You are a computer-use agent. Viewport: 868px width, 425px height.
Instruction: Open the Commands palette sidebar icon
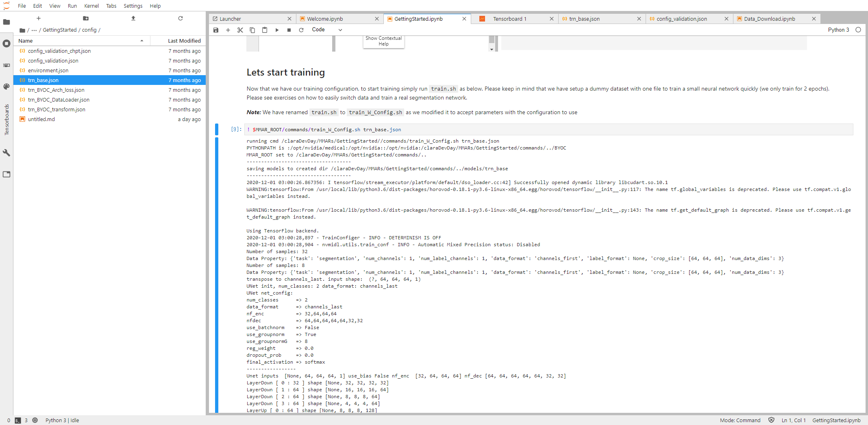coord(7,87)
